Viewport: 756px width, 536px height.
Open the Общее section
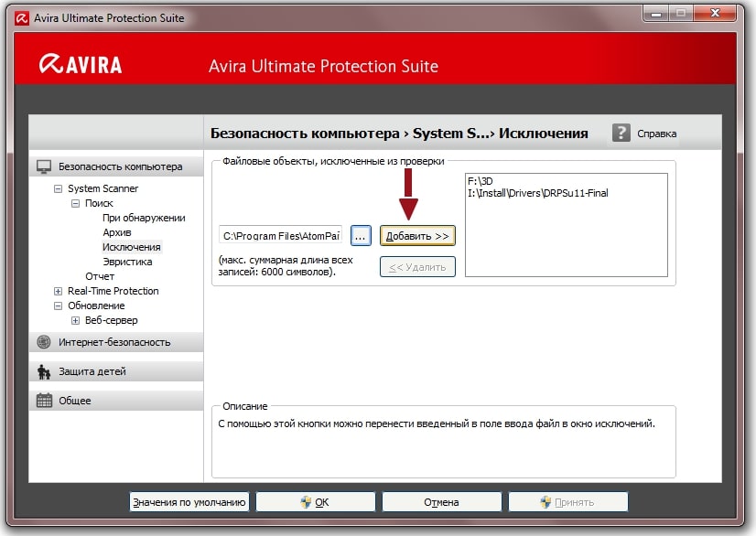(x=116, y=401)
